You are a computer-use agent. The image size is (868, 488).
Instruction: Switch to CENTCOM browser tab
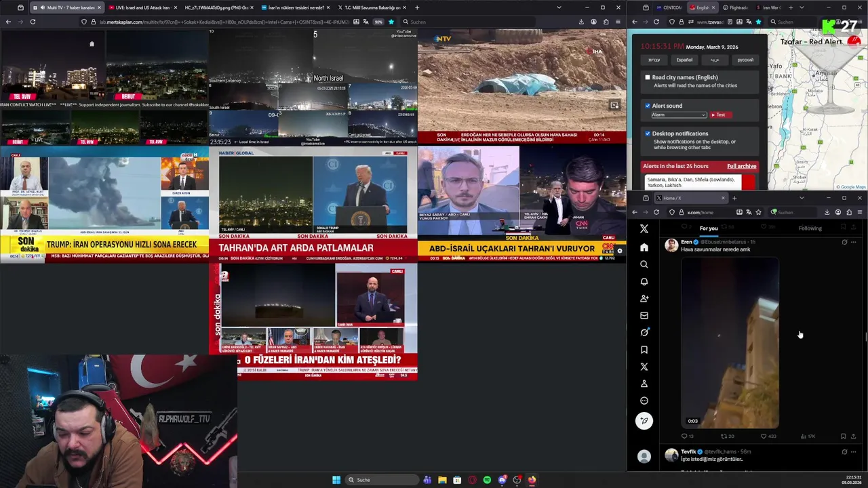[670, 7]
